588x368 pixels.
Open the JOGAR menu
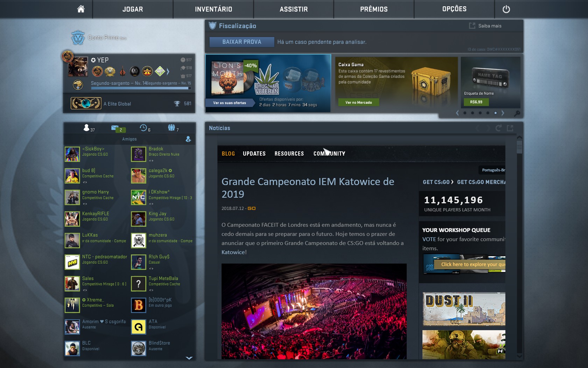tap(133, 9)
